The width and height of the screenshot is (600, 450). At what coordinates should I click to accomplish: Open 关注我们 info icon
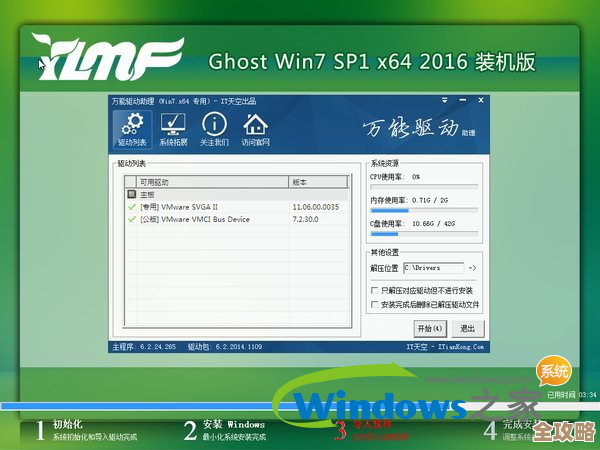[x=214, y=129]
